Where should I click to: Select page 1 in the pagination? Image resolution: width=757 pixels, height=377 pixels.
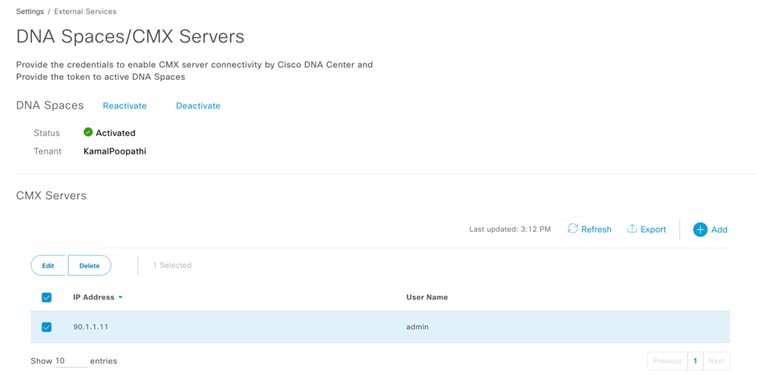point(695,361)
